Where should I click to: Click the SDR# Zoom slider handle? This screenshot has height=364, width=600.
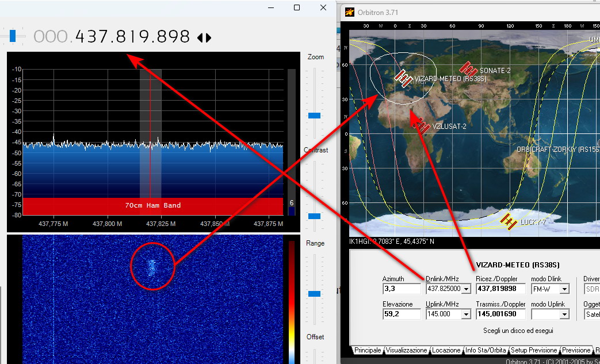[315, 116]
